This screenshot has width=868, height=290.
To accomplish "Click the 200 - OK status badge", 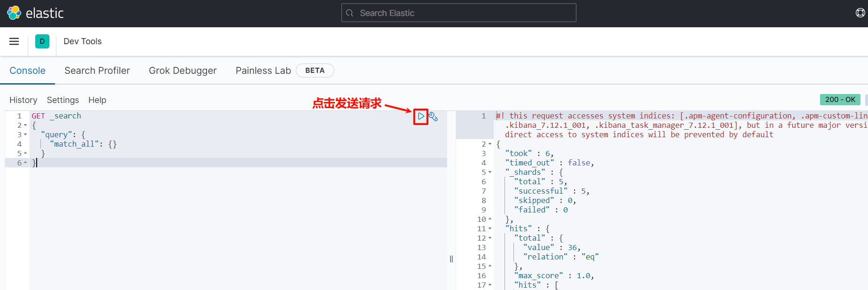I will click(x=840, y=100).
